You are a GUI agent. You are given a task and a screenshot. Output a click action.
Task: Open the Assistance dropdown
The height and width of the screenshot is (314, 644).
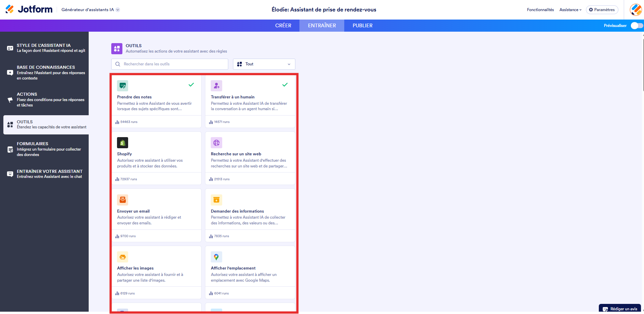click(x=570, y=10)
